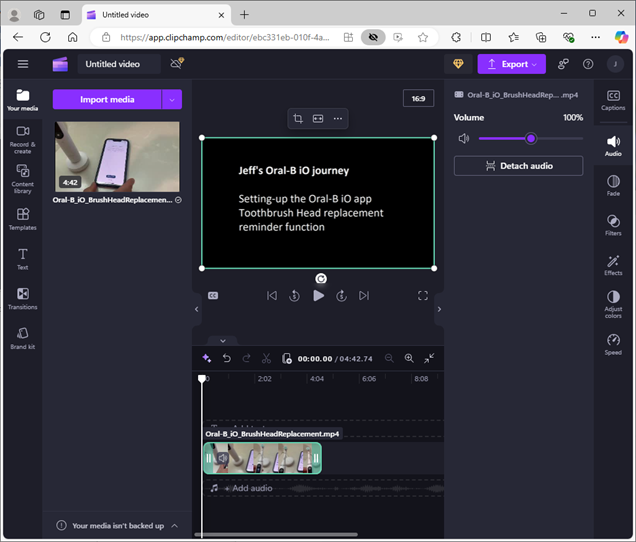The width and height of the screenshot is (636, 542).
Task: Collapse the left media panel arrow
Action: pyautogui.click(x=196, y=309)
